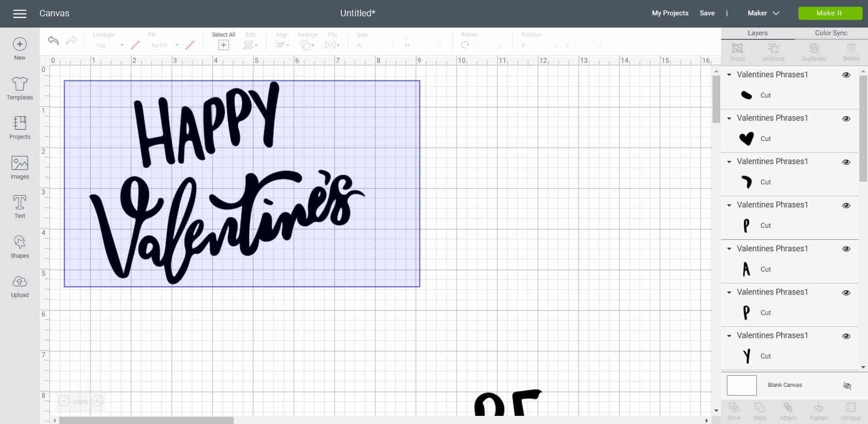Viewport: 868px width, 424px height.
Task: Open the Projects panel
Action: (19, 127)
